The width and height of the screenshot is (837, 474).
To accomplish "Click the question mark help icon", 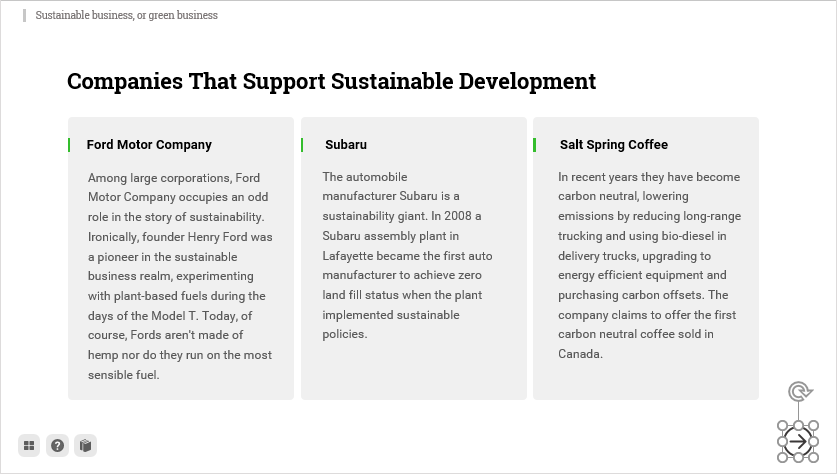I will 57,445.
